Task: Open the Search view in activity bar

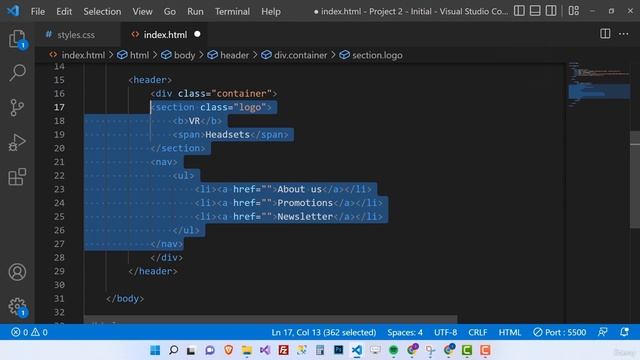Action: (17, 73)
